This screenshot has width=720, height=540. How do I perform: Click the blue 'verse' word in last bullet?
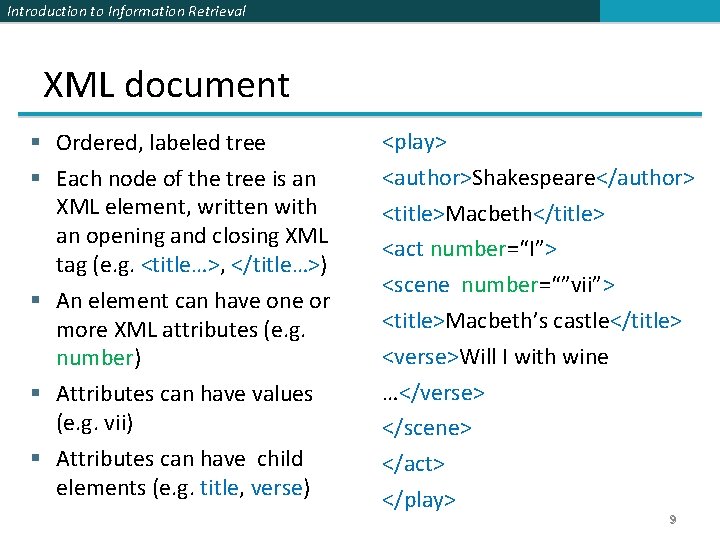(x=277, y=488)
